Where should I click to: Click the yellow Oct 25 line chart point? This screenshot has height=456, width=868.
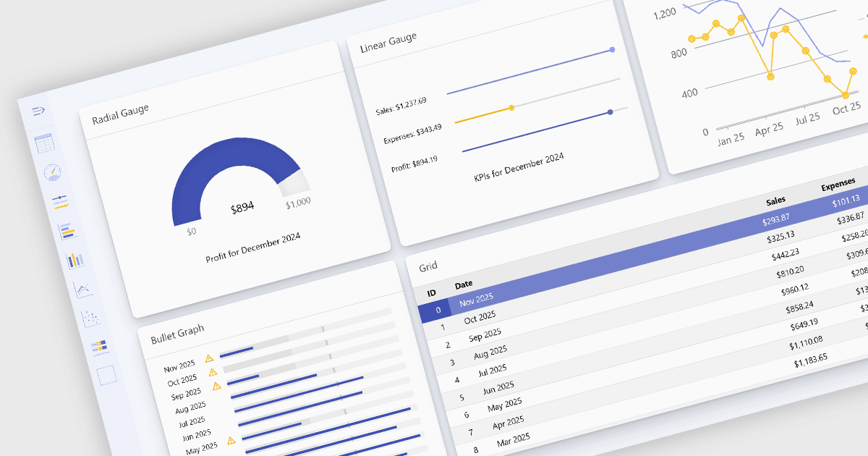844,95
